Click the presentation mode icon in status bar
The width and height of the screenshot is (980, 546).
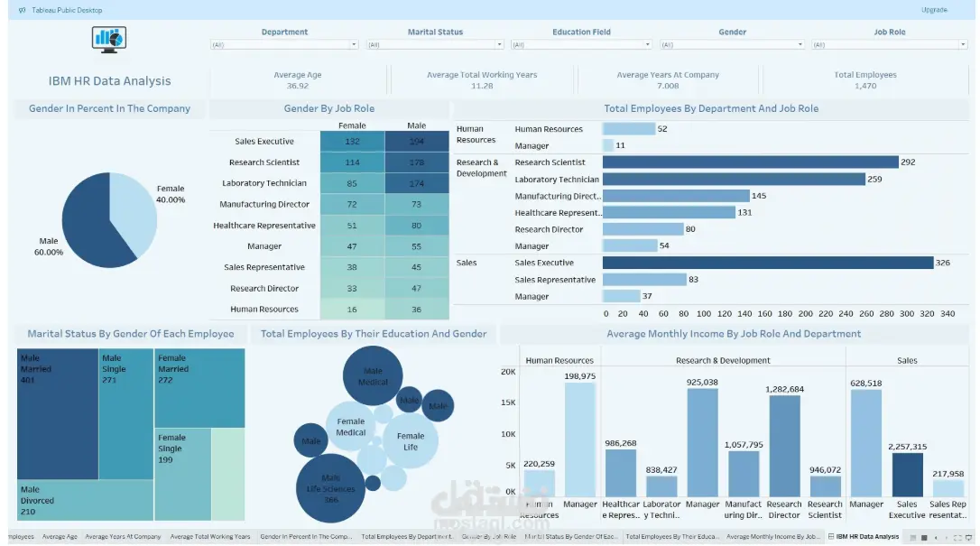point(969,537)
